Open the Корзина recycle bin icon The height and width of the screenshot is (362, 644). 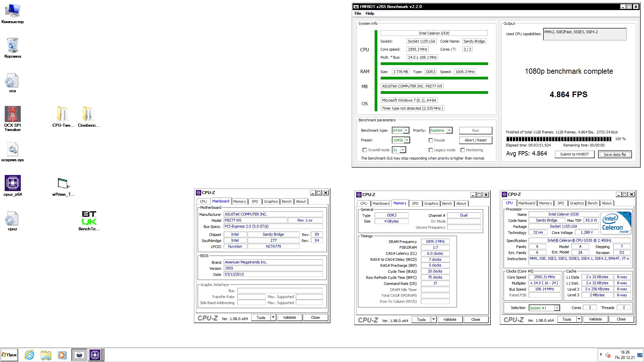(12, 48)
